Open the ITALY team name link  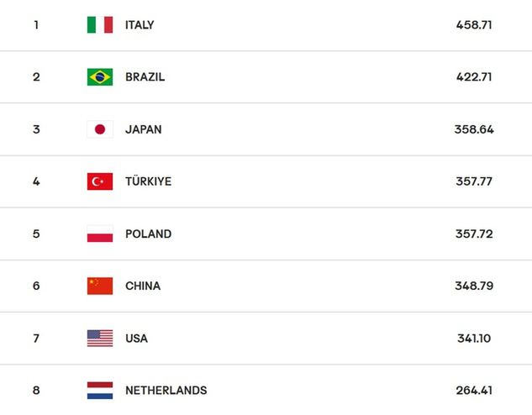(140, 25)
